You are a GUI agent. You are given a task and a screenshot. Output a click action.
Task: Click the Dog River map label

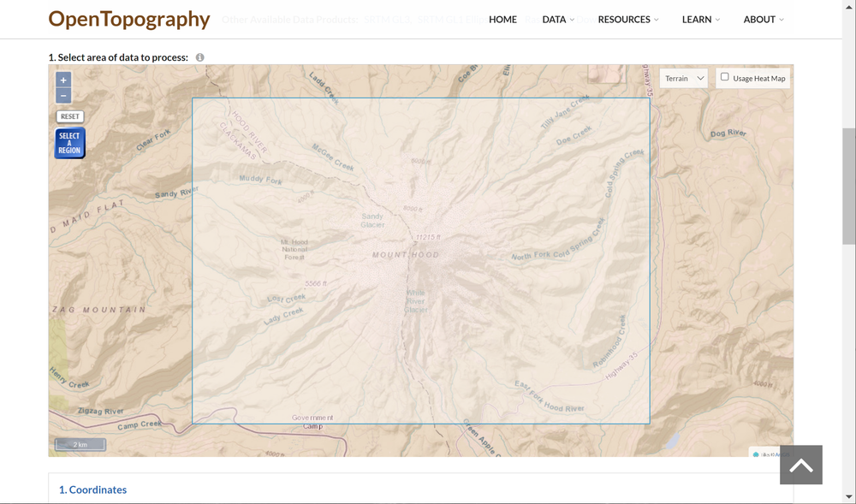(728, 133)
